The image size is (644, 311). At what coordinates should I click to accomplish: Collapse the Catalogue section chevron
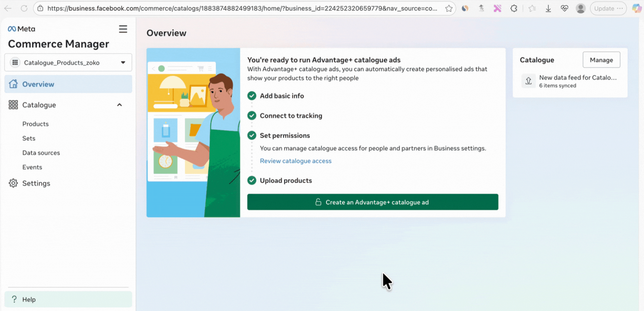pyautogui.click(x=120, y=105)
